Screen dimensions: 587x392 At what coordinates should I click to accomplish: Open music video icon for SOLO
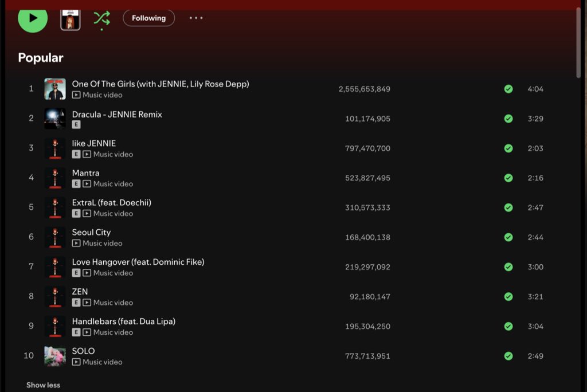click(76, 362)
